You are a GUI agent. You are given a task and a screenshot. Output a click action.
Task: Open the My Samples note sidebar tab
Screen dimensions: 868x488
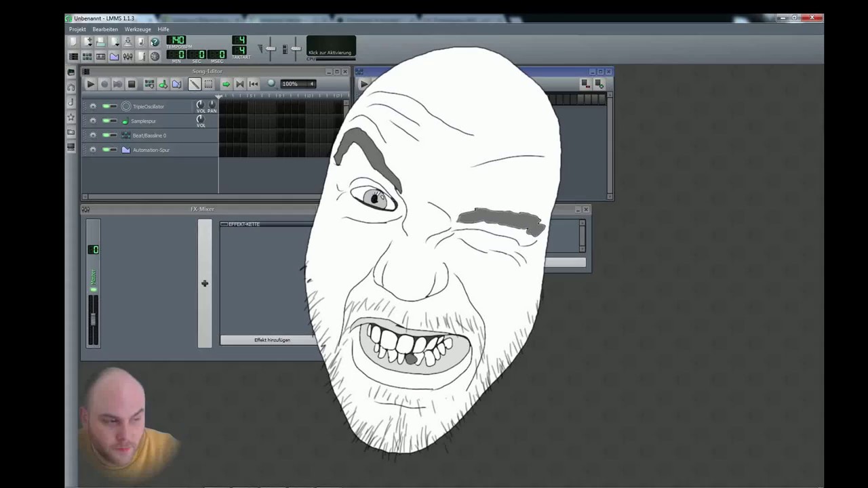pos(71,102)
